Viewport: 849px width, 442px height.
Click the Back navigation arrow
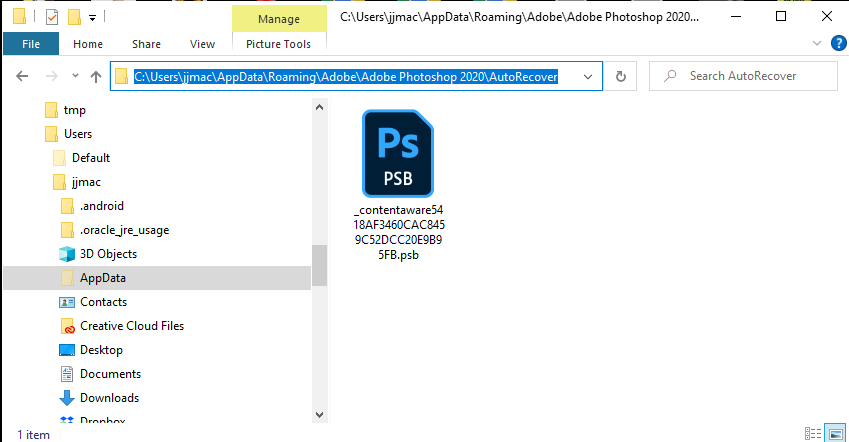point(22,77)
